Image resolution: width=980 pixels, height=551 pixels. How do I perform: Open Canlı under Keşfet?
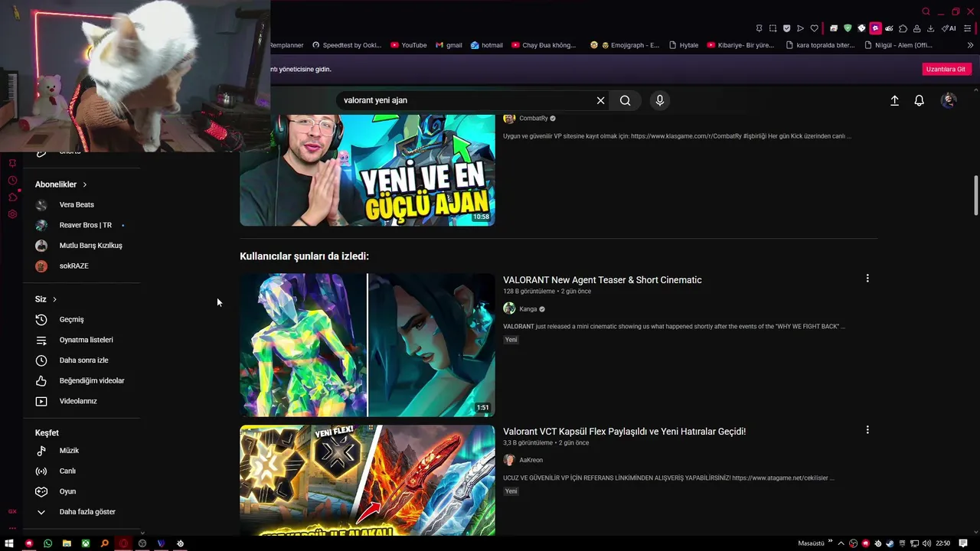(82, 471)
